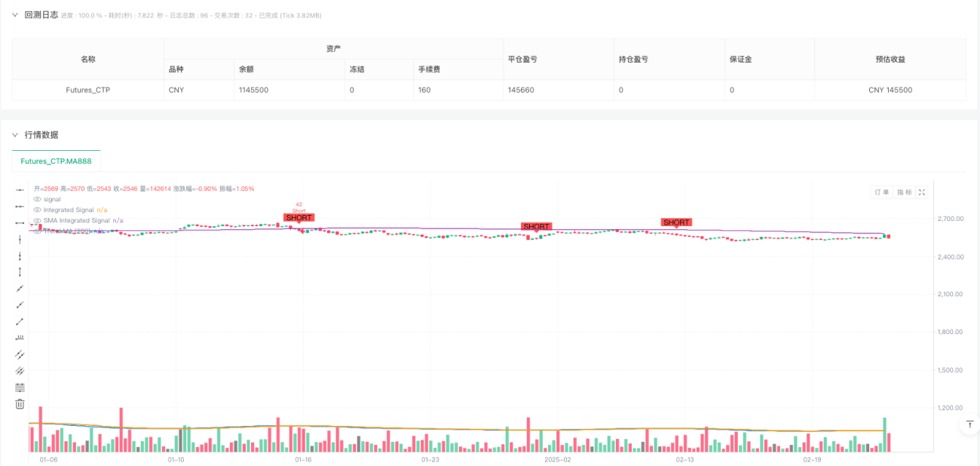
Task: Select the horizontal straight line drawing tool
Action: [x=20, y=190]
